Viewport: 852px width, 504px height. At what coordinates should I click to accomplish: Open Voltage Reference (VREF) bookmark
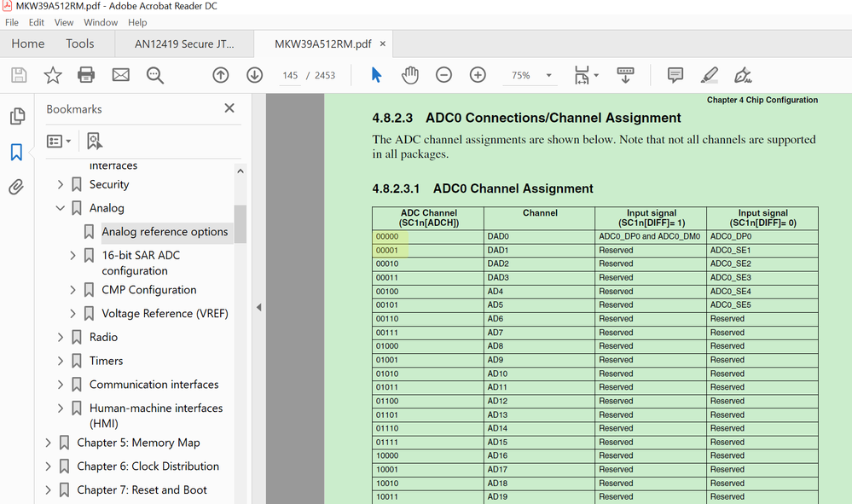tap(165, 313)
